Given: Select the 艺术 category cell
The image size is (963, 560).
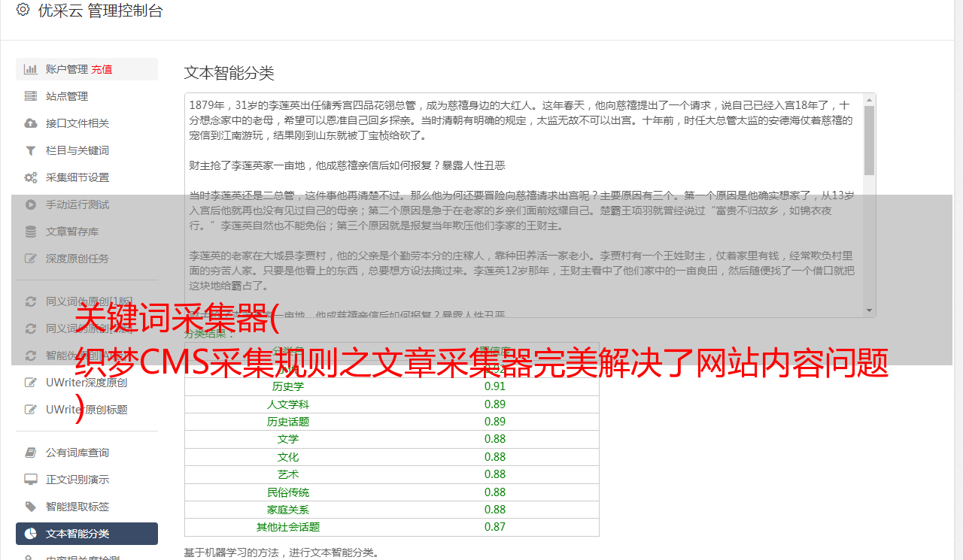Looking at the screenshot, I should (x=288, y=474).
